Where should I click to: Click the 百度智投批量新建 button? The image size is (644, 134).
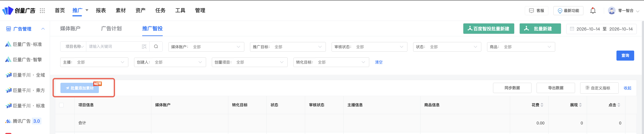tap(489, 29)
